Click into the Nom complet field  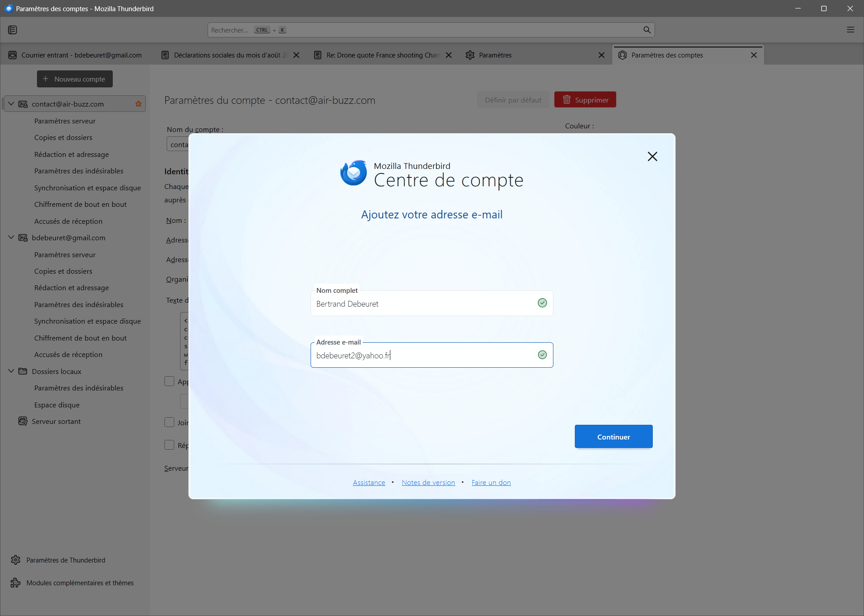(x=423, y=304)
